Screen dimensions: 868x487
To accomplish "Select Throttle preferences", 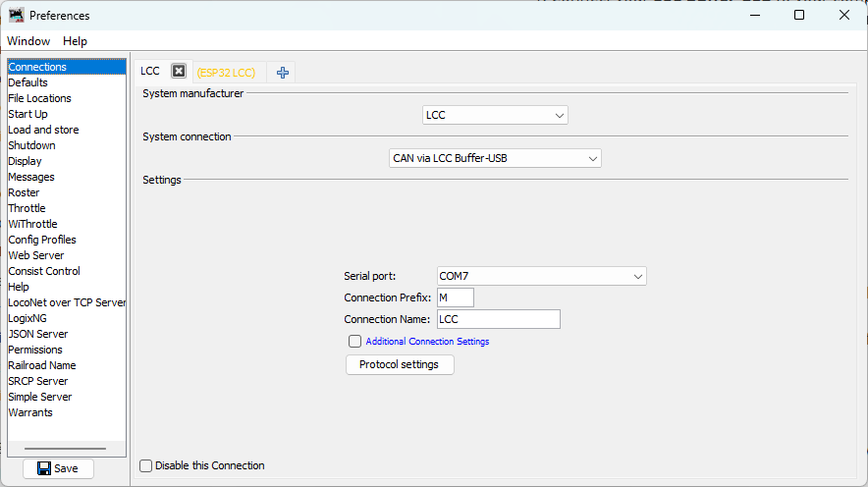I will pos(67,208).
